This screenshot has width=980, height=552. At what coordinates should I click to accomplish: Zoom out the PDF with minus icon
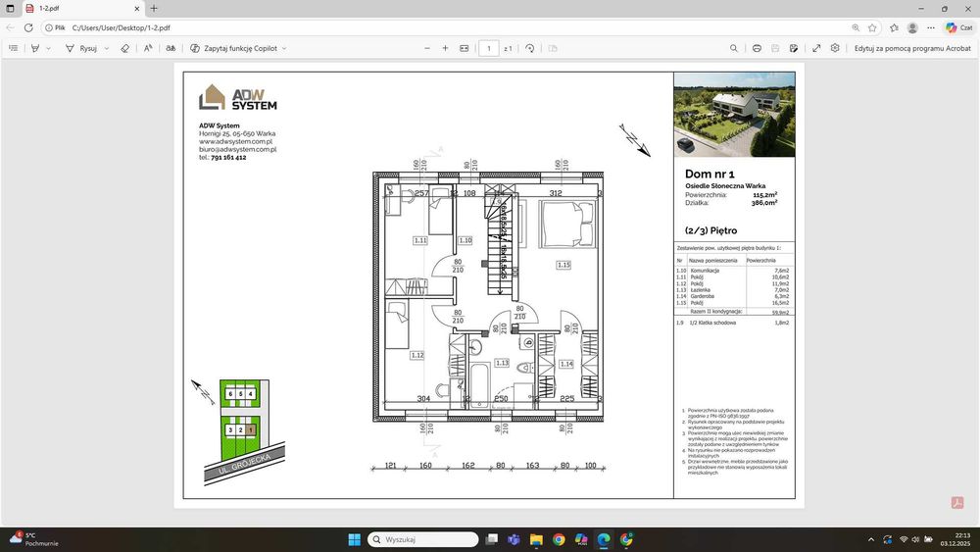coord(427,48)
